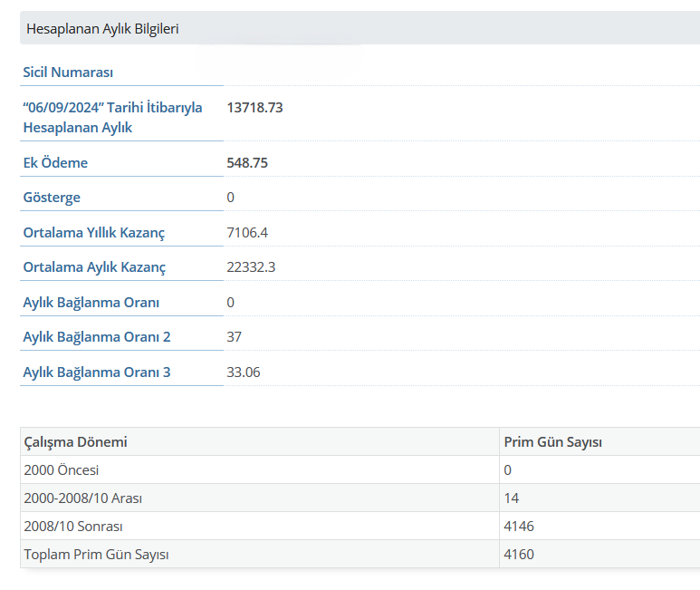Screen dimensions: 700x590
Task: Select the 'Toplam Prim Gün Sayısı' row label
Action: coord(96,555)
